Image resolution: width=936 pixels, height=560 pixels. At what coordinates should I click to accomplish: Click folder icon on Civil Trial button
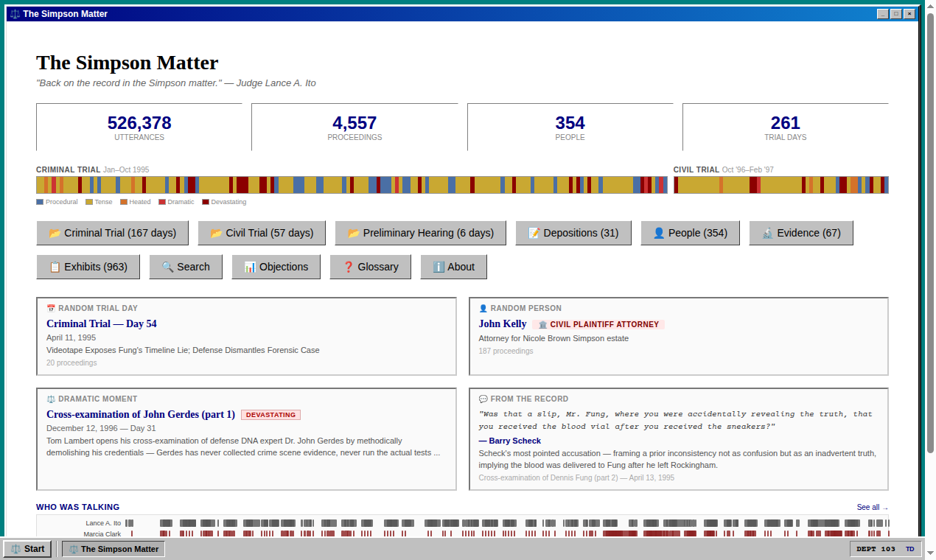pyautogui.click(x=216, y=233)
